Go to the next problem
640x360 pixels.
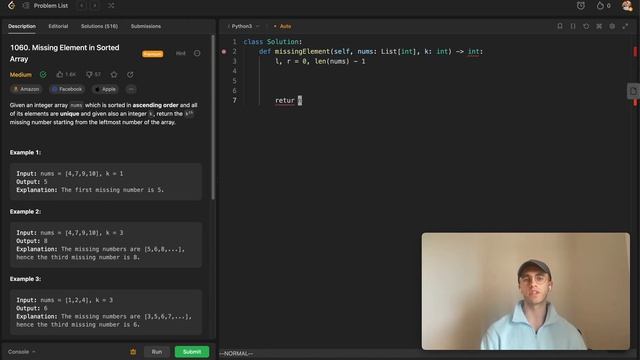coord(95,6)
